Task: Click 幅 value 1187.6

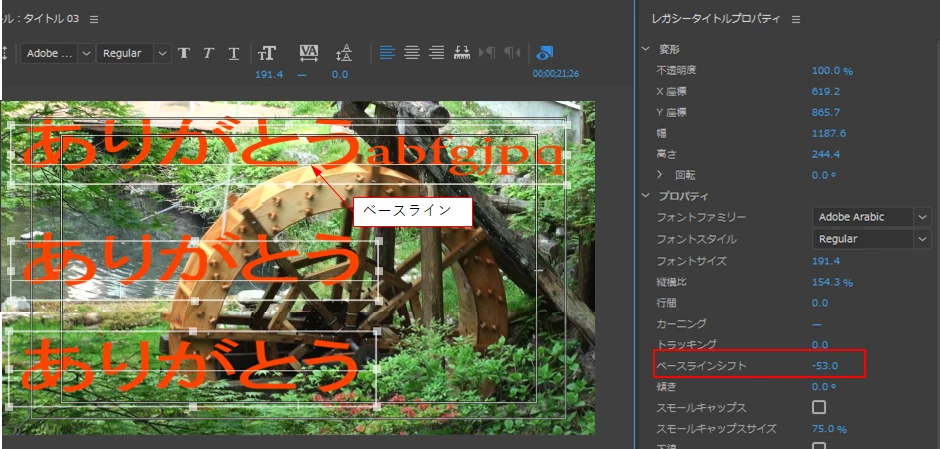Action: tap(828, 133)
